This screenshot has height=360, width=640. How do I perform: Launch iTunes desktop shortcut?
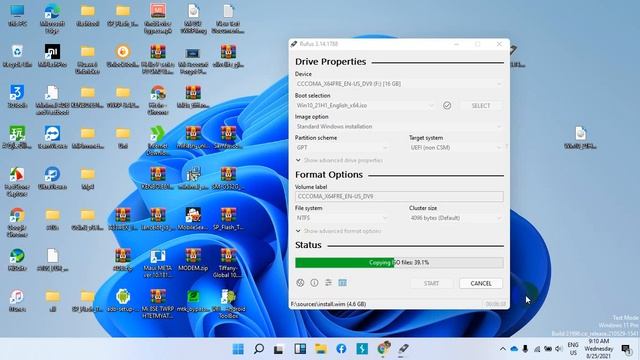click(17, 301)
